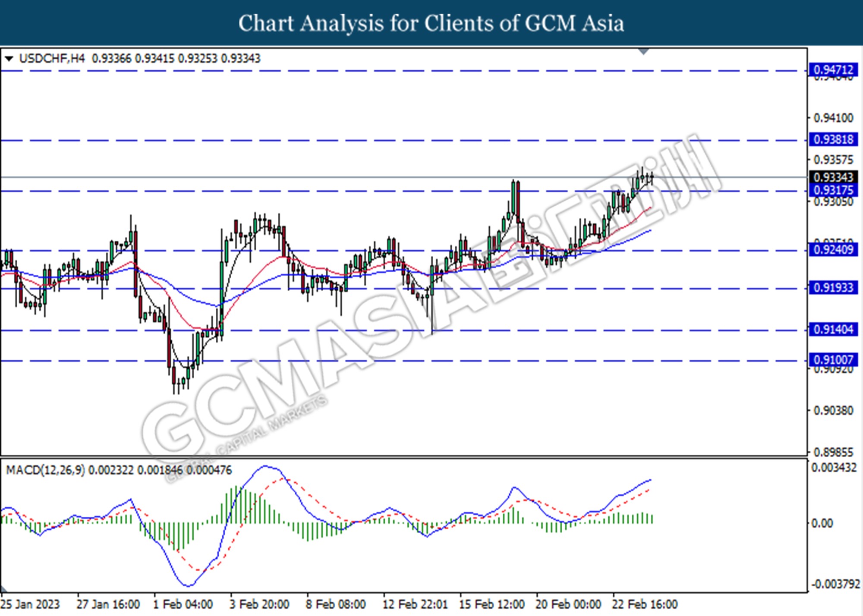Image resolution: width=863 pixels, height=616 pixels.
Task: Click the 1 Feb 04:00 time label
Action: click(x=183, y=604)
